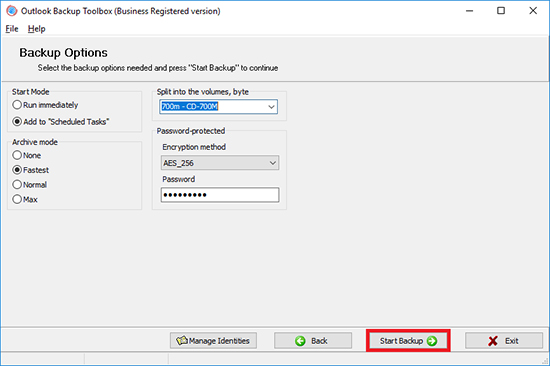Click the Split into the volumes, byte label

[203, 92]
